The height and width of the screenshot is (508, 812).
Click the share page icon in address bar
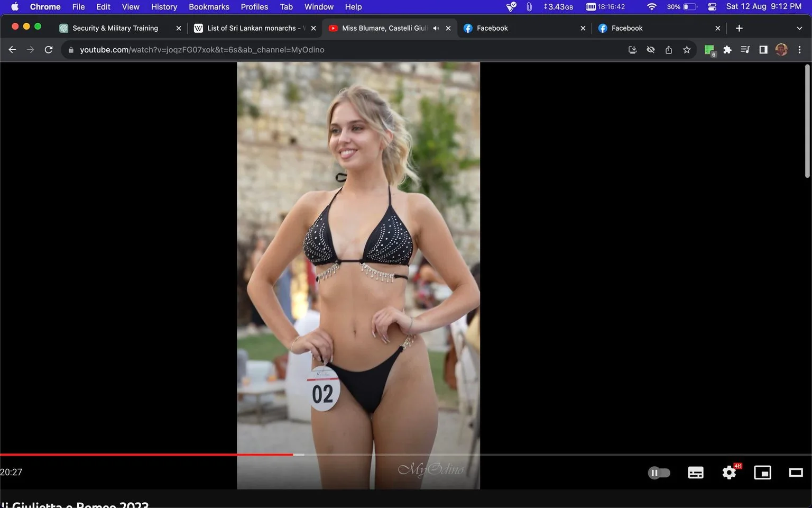pos(669,50)
